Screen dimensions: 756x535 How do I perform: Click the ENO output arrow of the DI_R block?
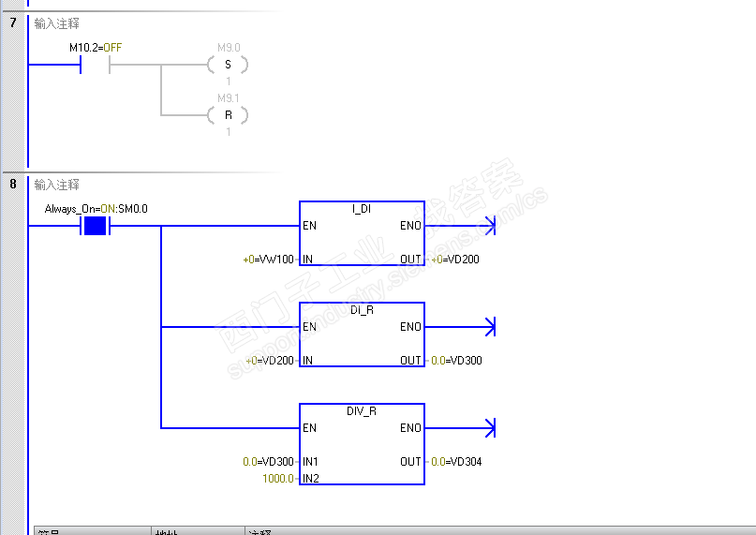coord(490,327)
